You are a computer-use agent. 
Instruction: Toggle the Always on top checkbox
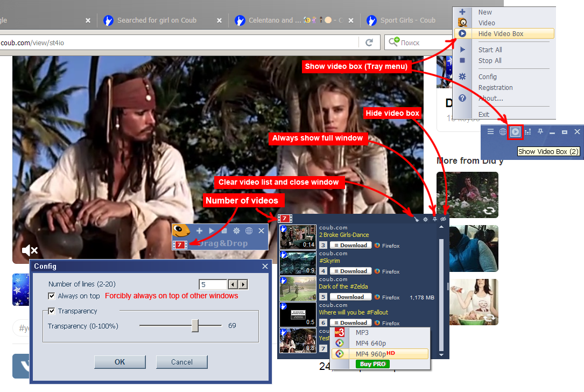(x=52, y=296)
